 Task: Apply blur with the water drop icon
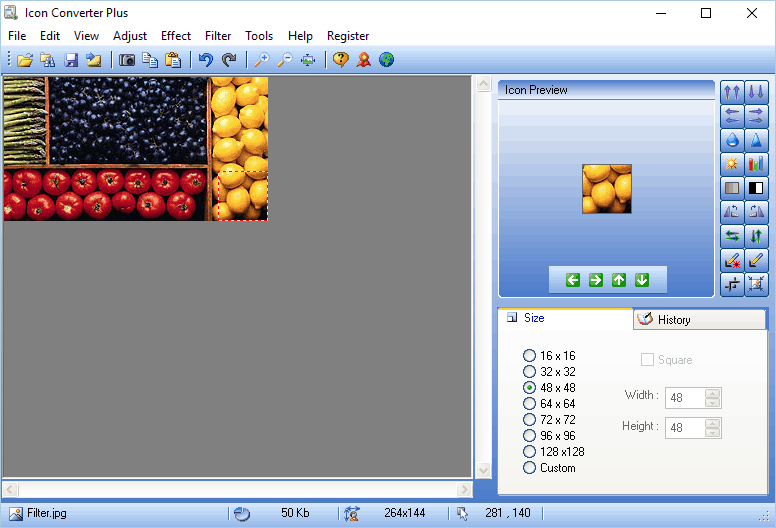point(732,140)
